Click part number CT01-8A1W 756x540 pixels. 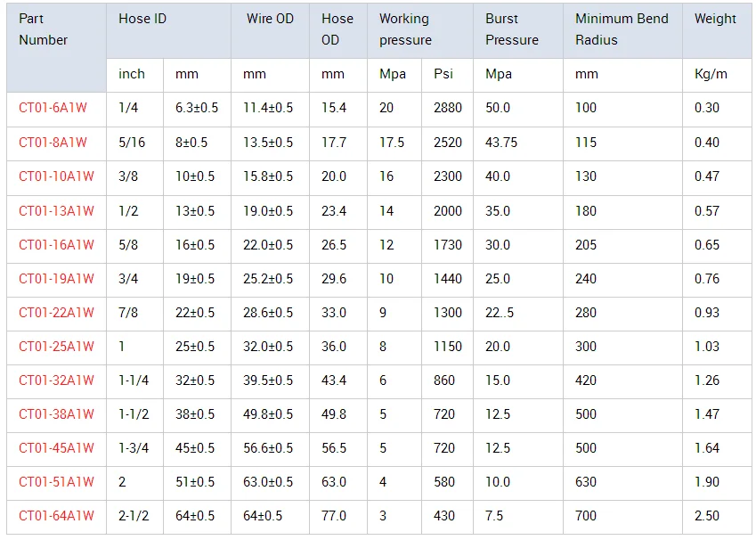tap(53, 143)
